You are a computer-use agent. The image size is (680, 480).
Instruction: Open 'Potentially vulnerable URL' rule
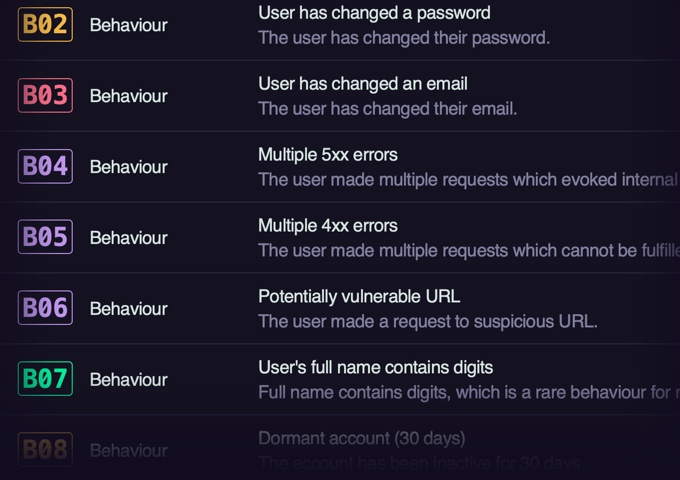pyautogui.click(x=359, y=297)
